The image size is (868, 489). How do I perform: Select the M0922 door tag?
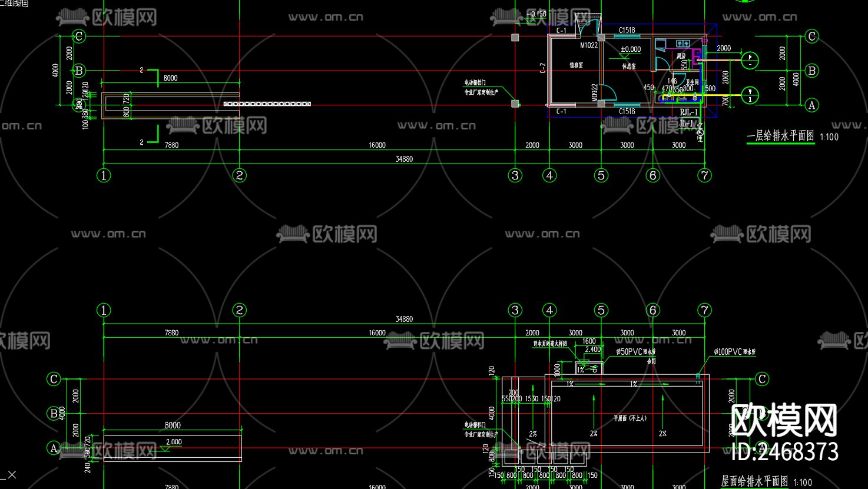595,92
